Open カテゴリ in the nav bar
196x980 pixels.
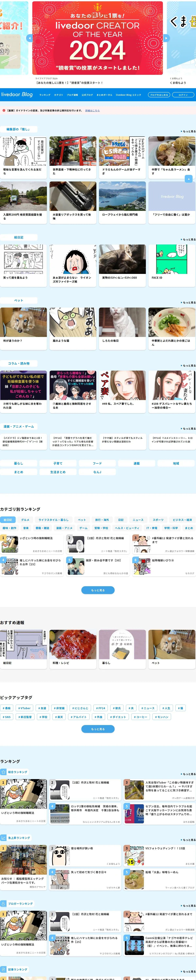59,95
